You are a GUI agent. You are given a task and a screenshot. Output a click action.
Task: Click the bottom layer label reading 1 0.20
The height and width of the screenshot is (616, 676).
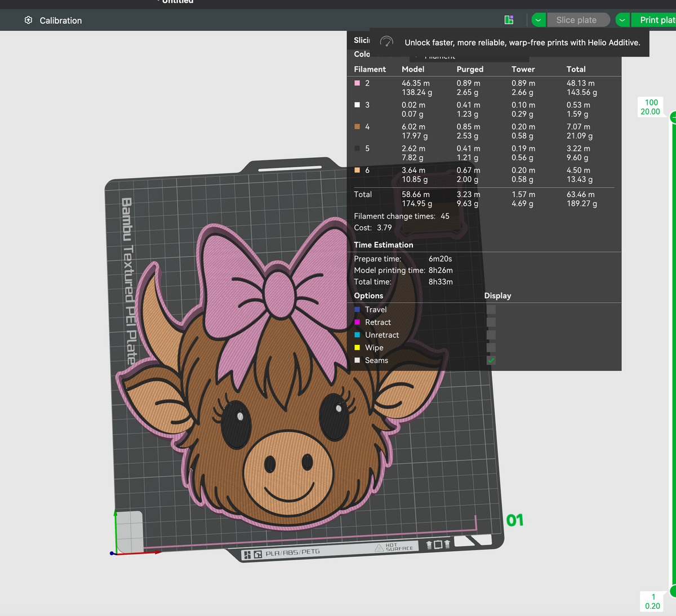coord(652,601)
